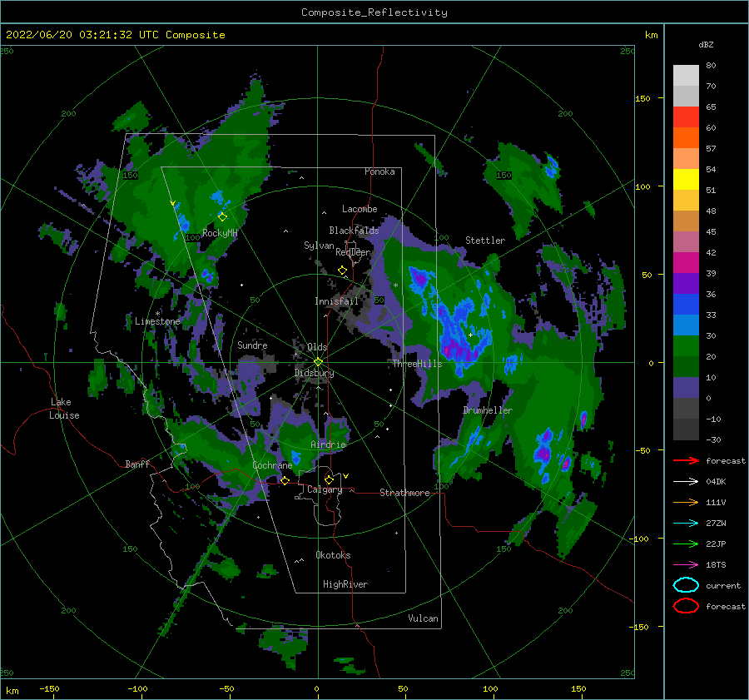Click the yellow diamond marker above Calgary

[x=329, y=479]
